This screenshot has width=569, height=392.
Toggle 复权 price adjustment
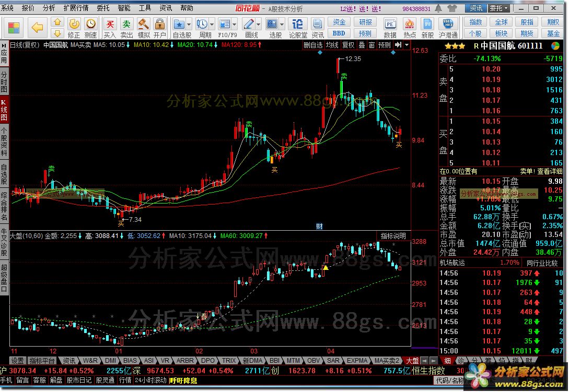pyautogui.click(x=349, y=45)
